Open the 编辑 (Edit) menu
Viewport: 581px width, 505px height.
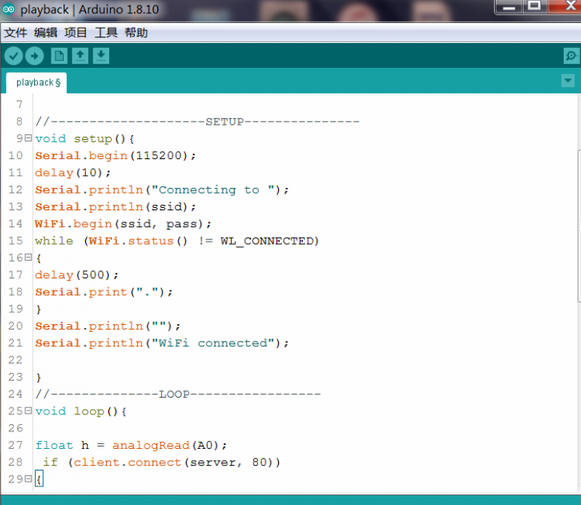[46, 33]
